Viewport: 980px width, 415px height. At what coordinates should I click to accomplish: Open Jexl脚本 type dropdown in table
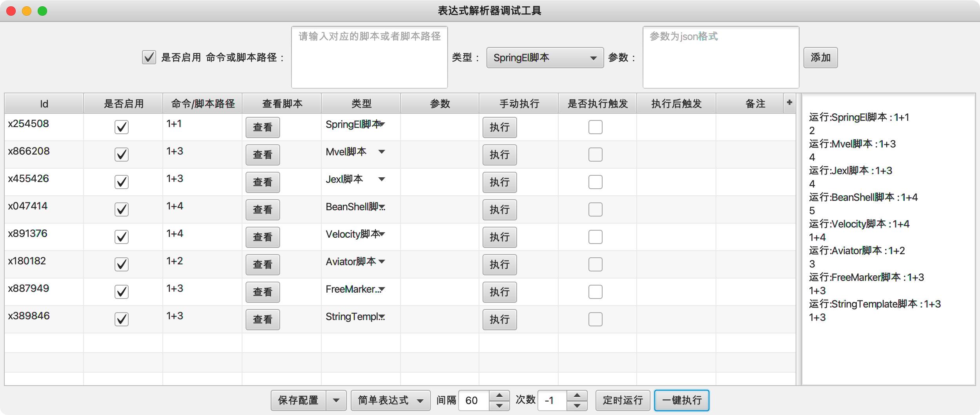tap(355, 179)
